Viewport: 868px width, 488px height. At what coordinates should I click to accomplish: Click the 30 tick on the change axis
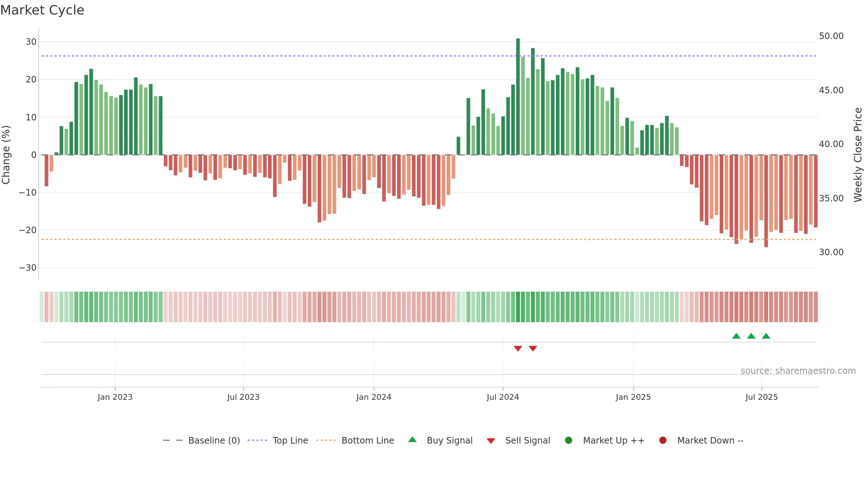pyautogui.click(x=31, y=42)
